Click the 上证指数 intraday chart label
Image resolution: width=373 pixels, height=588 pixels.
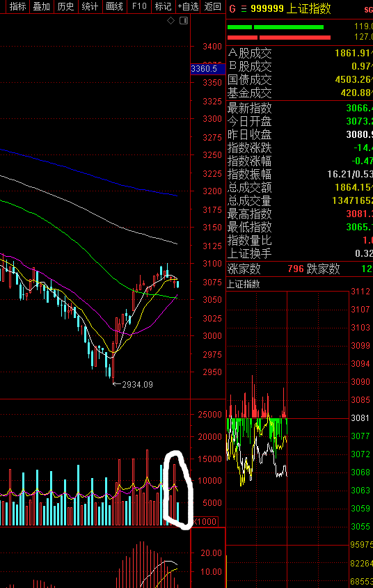pyautogui.click(x=244, y=284)
